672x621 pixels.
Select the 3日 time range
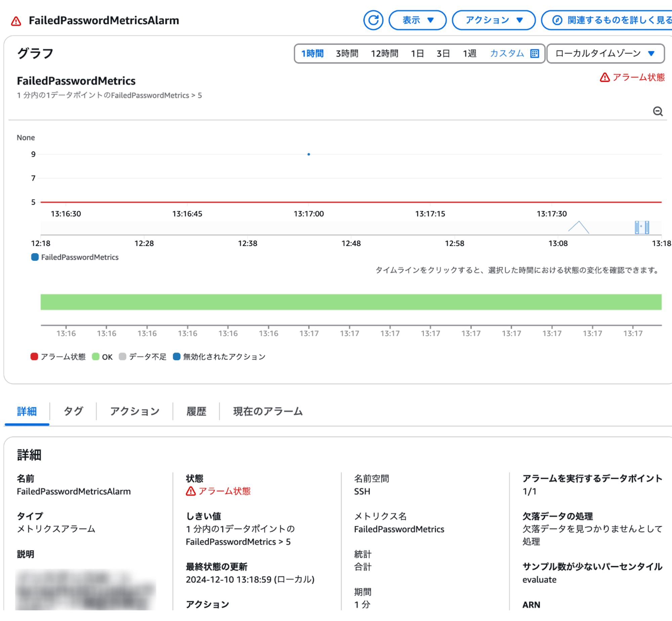click(x=443, y=53)
